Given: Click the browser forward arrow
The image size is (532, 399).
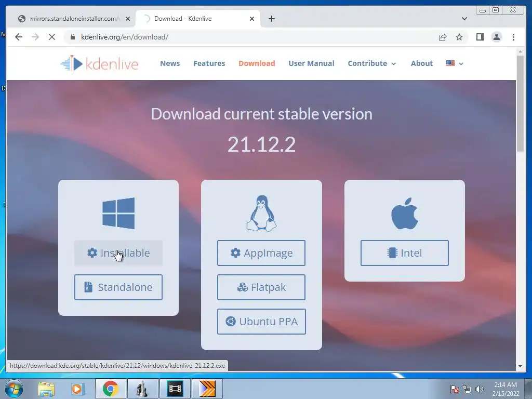Looking at the screenshot, I should 35,37.
